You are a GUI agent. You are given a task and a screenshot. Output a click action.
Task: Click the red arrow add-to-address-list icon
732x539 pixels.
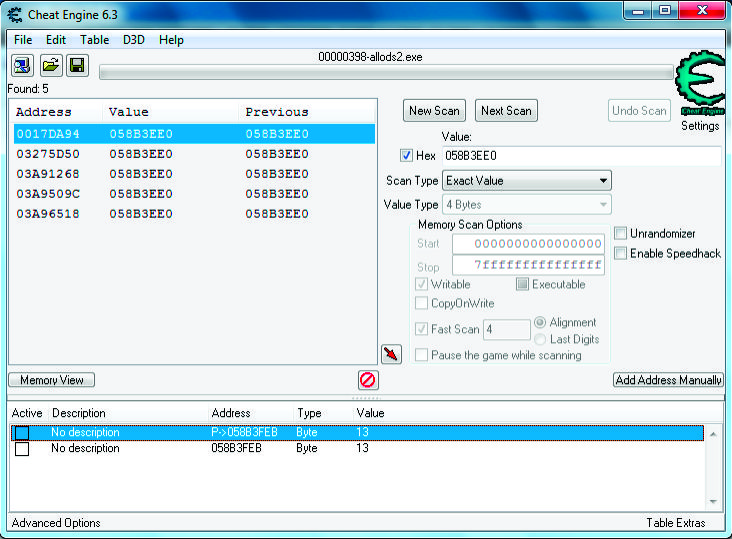(391, 354)
